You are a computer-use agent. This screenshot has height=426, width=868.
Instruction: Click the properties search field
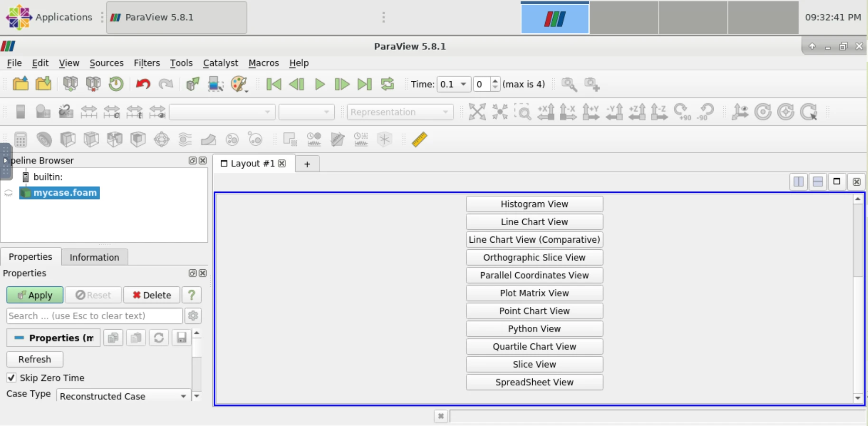tap(94, 316)
